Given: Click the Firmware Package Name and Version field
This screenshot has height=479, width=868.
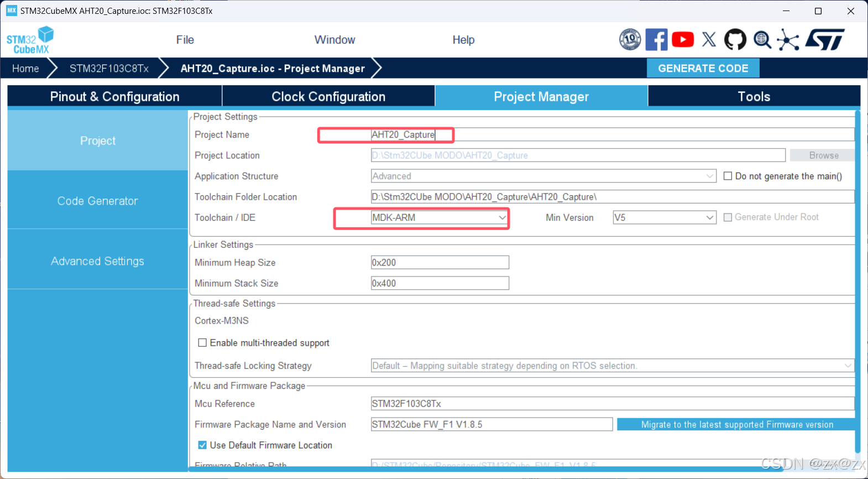Looking at the screenshot, I should [x=491, y=424].
